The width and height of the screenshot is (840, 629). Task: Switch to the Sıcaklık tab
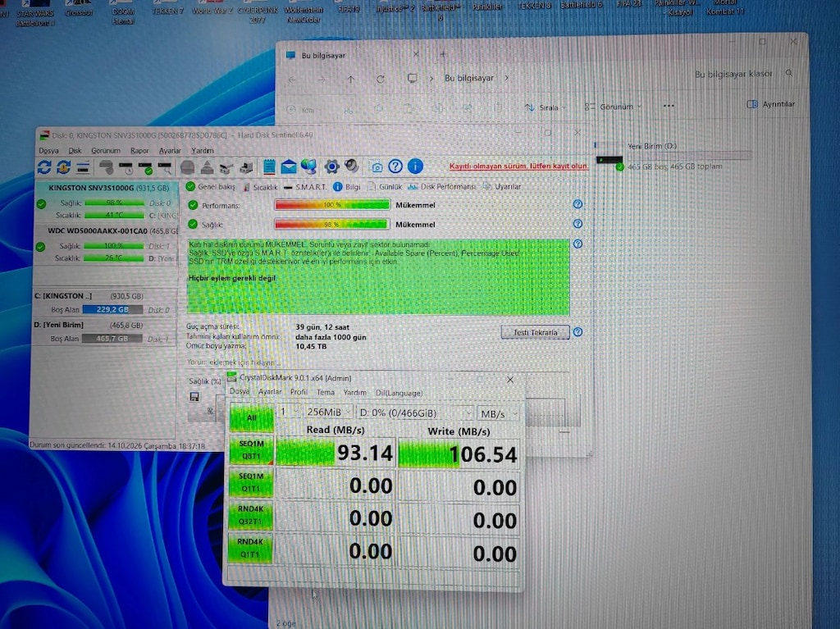tap(260, 187)
